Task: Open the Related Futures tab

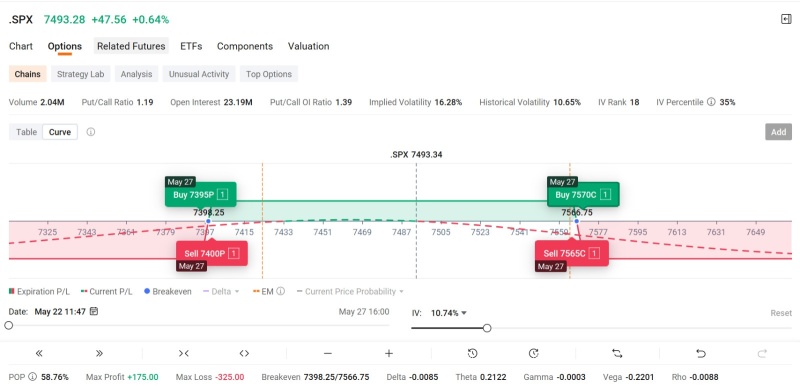Action: click(131, 46)
